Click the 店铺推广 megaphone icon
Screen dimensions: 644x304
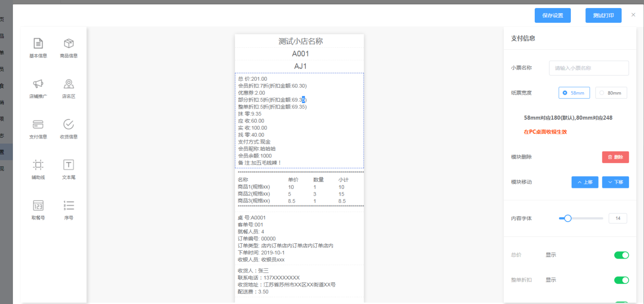point(38,84)
